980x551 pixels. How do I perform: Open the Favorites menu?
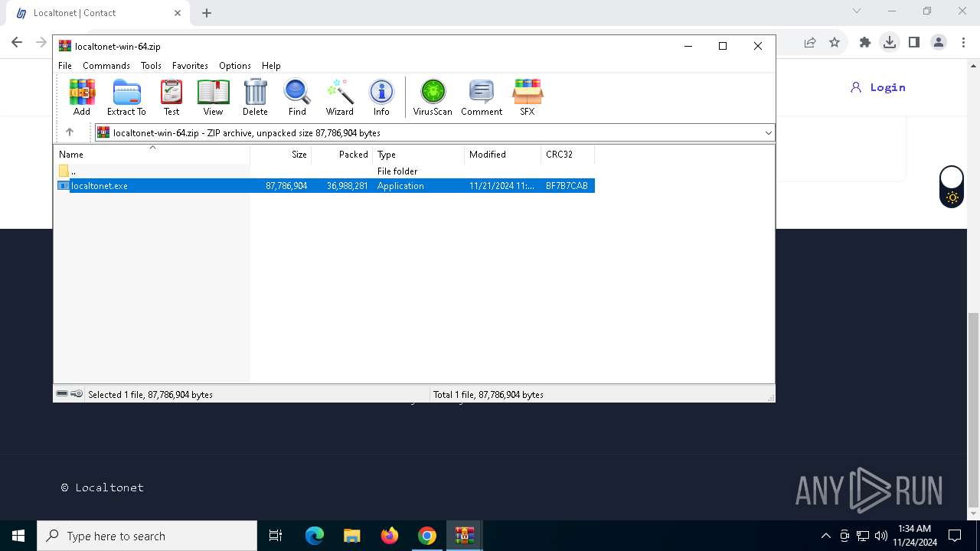190,66
